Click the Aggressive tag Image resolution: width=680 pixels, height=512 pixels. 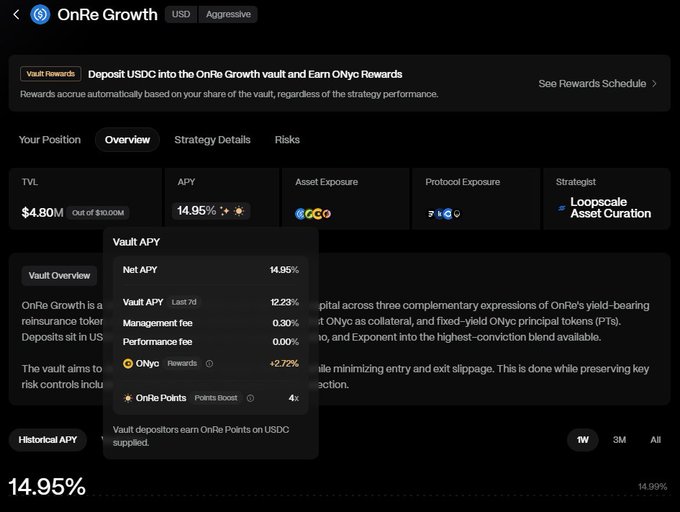pyautogui.click(x=229, y=14)
